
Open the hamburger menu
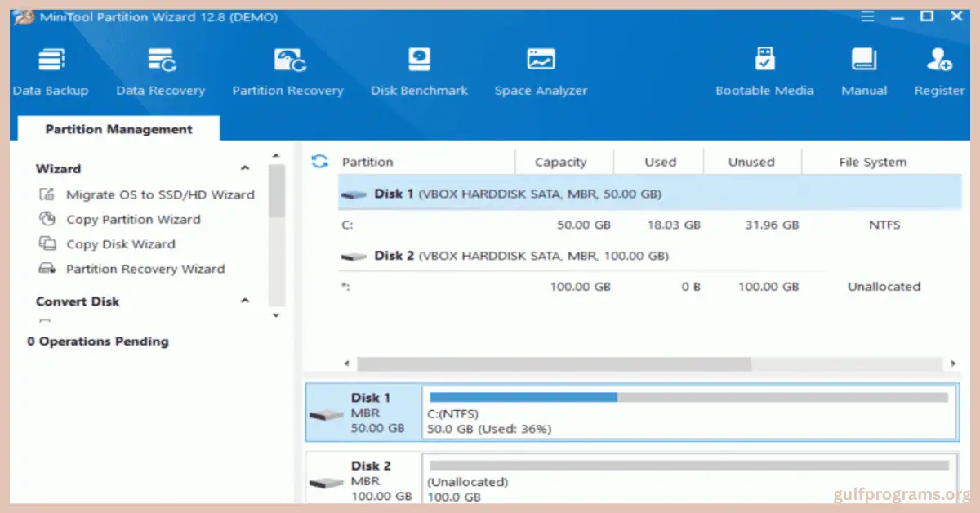click(867, 16)
